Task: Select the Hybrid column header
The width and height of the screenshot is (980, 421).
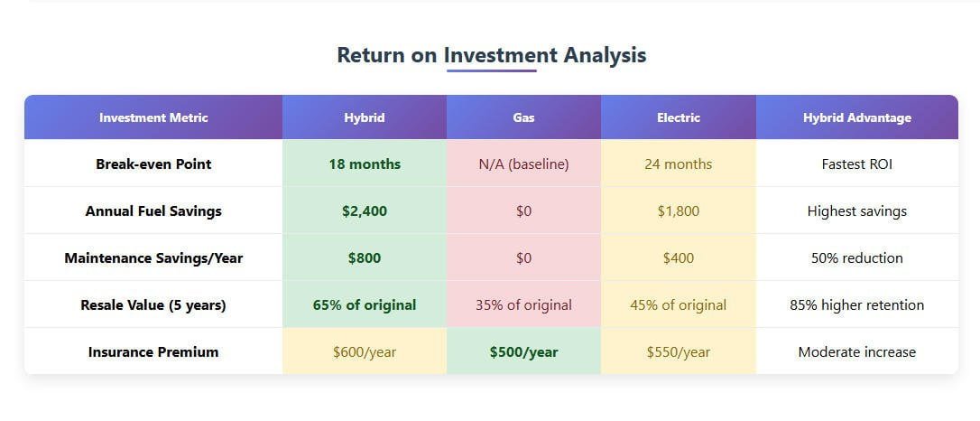Action: point(365,117)
